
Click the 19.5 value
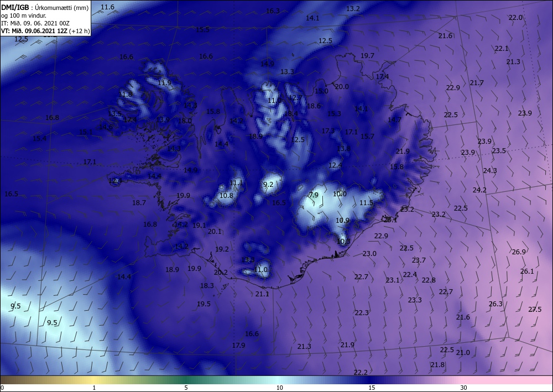point(204,304)
